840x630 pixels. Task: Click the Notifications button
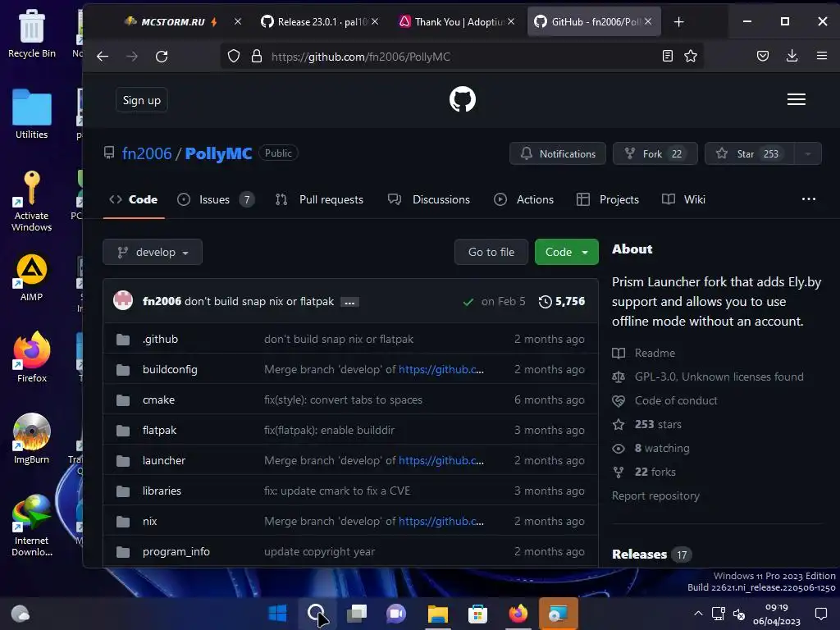(x=558, y=153)
